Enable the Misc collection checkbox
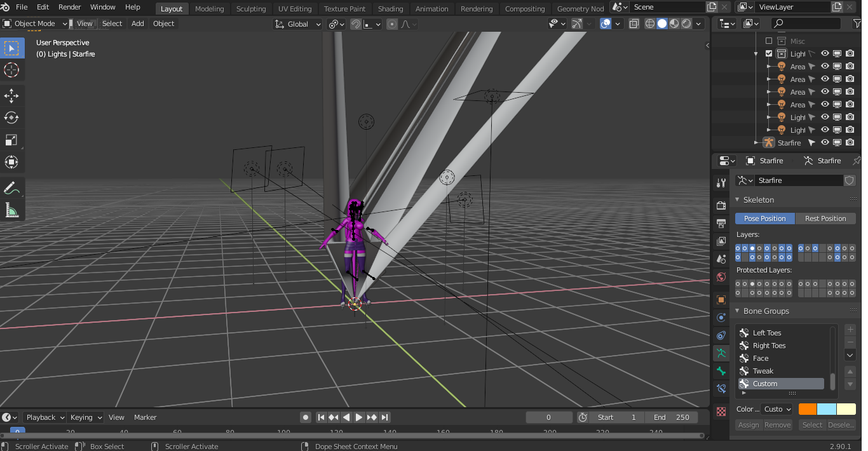868x451 pixels. point(769,41)
